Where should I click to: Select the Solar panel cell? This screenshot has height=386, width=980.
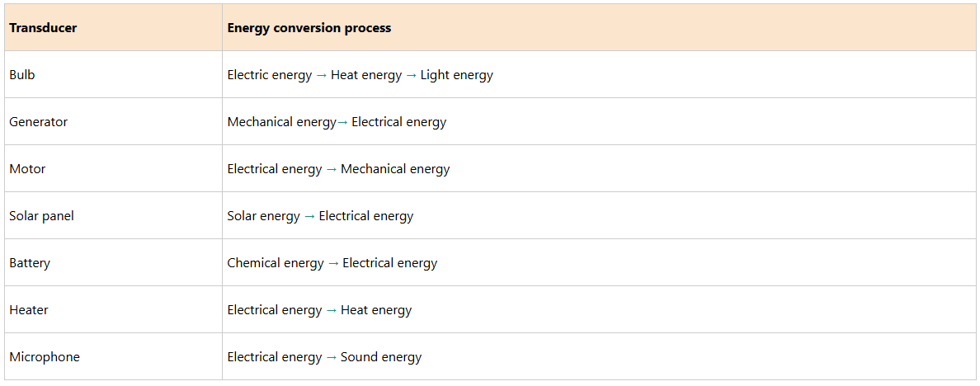click(x=42, y=216)
